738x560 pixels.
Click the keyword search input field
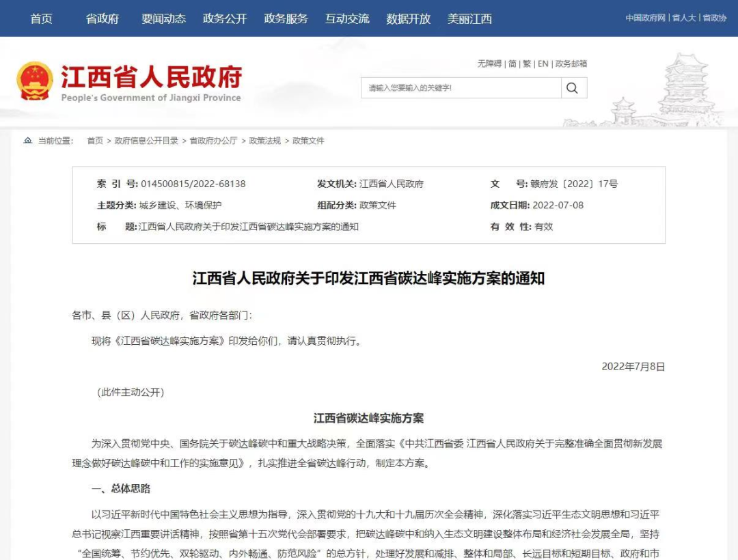(x=461, y=88)
